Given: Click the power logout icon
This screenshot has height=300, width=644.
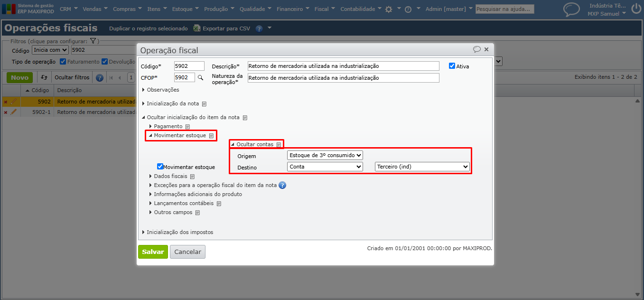Looking at the screenshot, I should click(636, 9).
